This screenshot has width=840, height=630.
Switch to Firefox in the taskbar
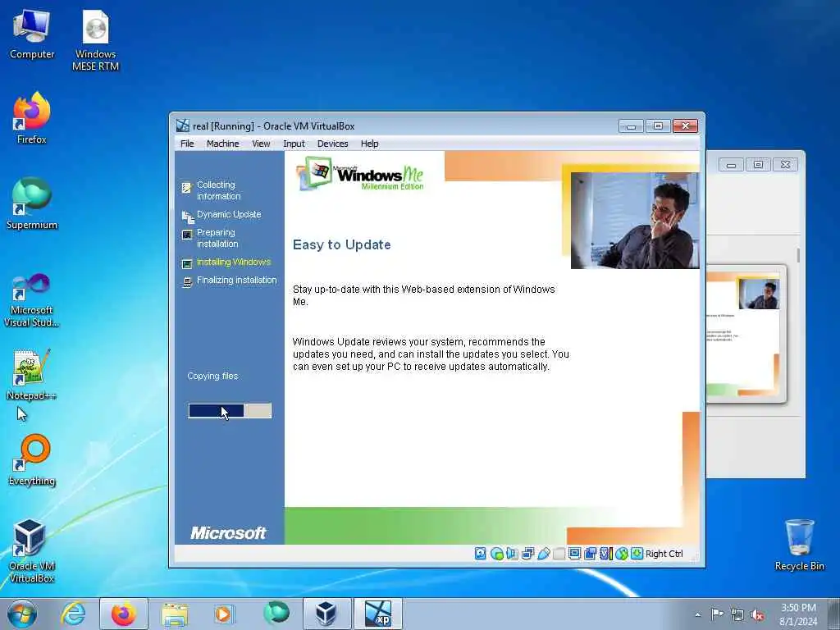tap(124, 614)
